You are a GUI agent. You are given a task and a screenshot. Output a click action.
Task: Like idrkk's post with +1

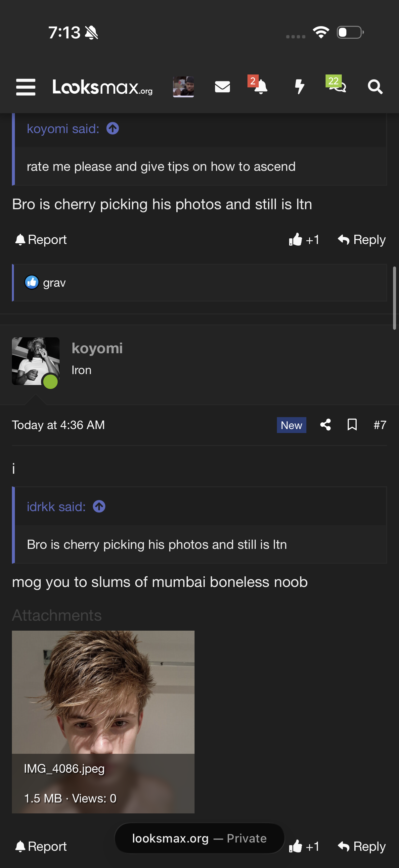pyautogui.click(x=304, y=240)
